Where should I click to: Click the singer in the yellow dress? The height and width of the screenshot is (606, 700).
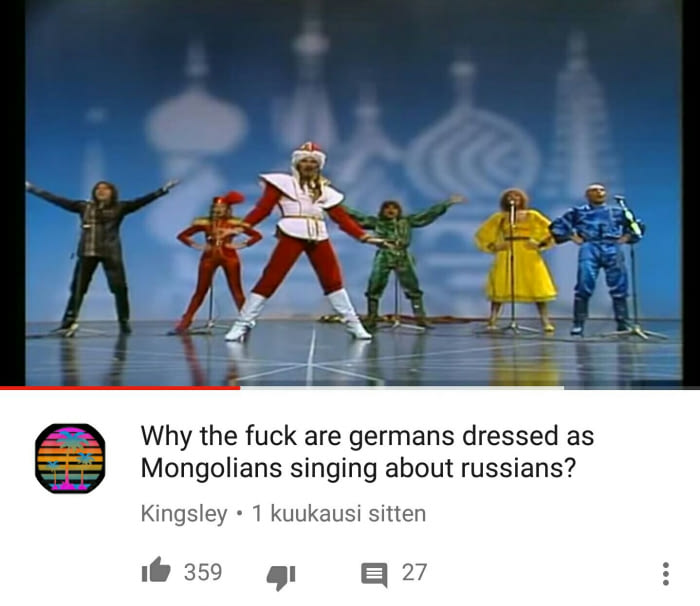click(516, 259)
